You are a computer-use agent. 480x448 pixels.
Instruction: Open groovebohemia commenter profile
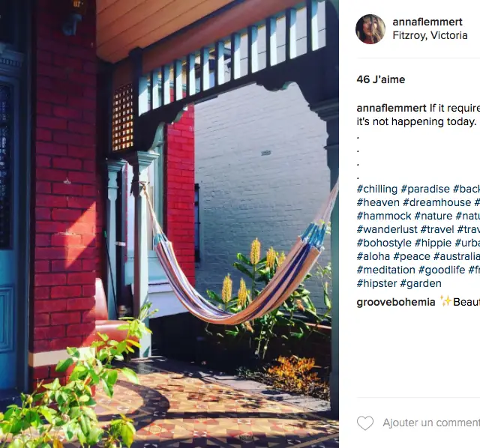point(396,302)
